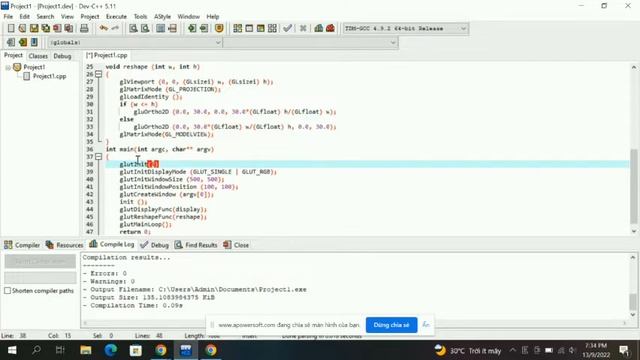The height and width of the screenshot is (360, 640).
Task: Open the Find dialog from the toolbar
Action: [x=133, y=28]
